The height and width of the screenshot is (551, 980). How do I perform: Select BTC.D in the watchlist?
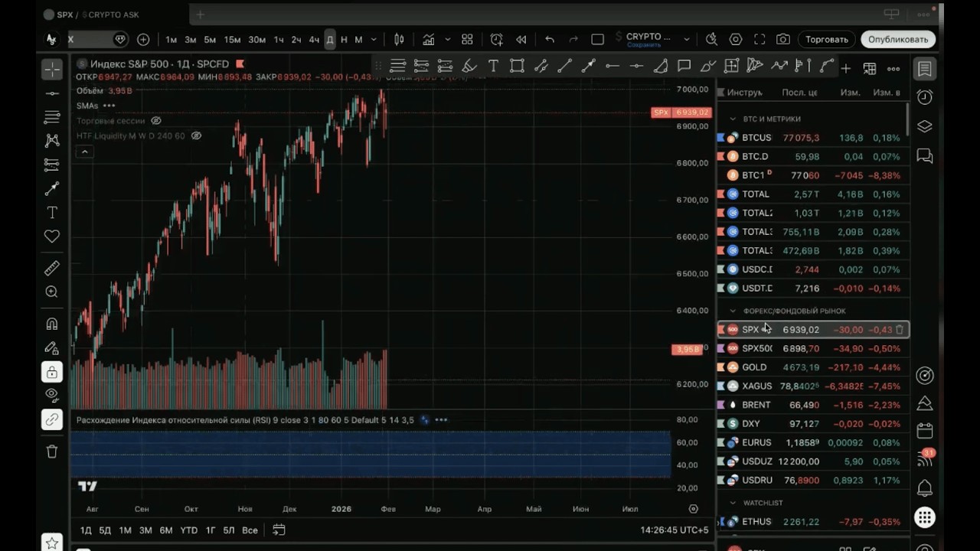pyautogui.click(x=813, y=157)
